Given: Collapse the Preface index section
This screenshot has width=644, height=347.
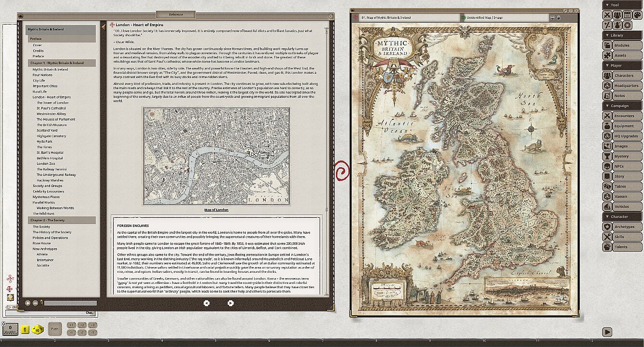Looking at the screenshot, I should 61,39.
